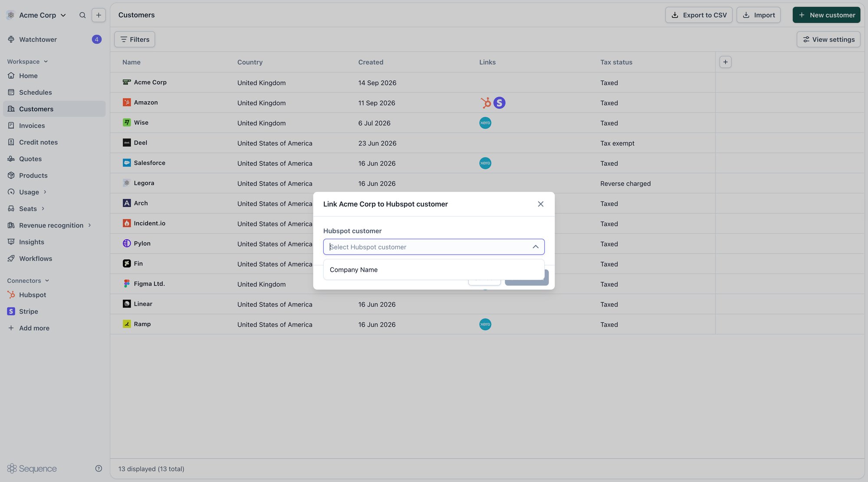Click the plus button beside search
Viewport: 868px width, 482px height.
tap(99, 15)
